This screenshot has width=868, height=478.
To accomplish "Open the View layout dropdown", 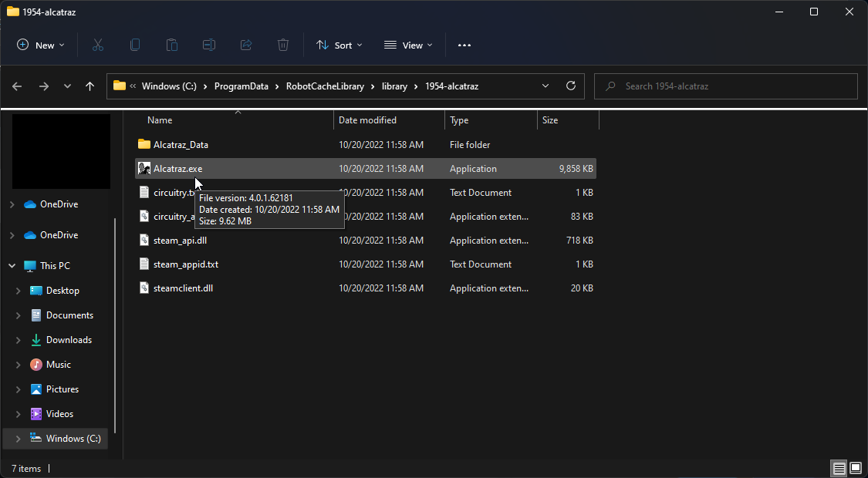I will point(408,45).
